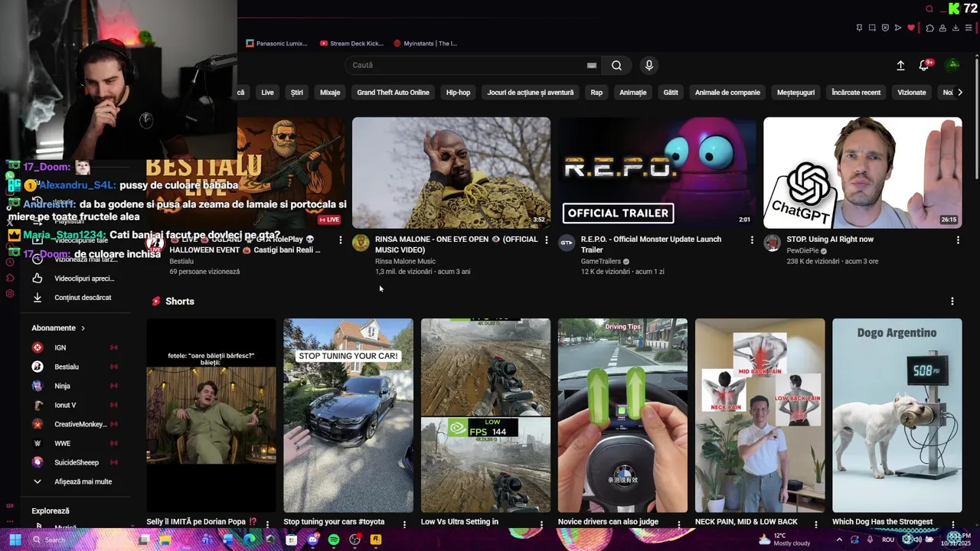Screen dimensions: 980x551
Task: Open YouTube notifications bell
Action: point(924,65)
